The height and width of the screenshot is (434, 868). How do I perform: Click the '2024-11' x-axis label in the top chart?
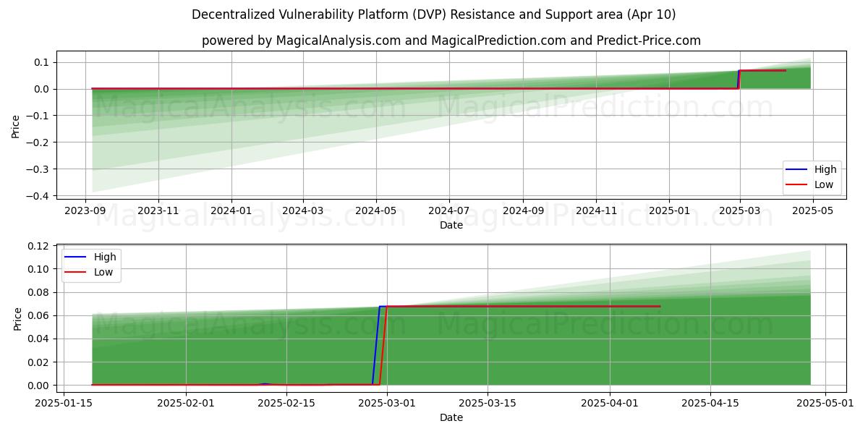coord(596,210)
